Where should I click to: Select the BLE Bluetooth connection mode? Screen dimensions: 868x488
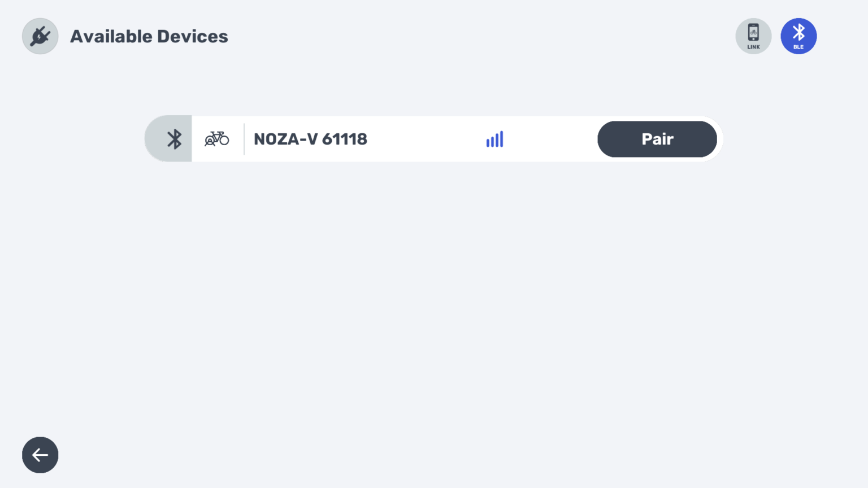[798, 36]
